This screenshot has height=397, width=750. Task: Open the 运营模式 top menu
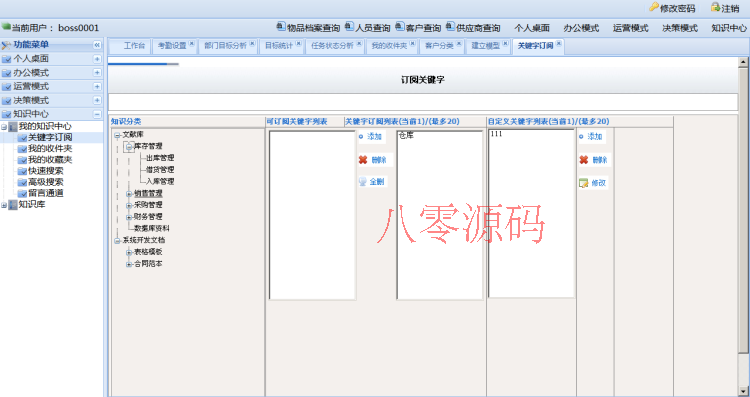[630, 28]
